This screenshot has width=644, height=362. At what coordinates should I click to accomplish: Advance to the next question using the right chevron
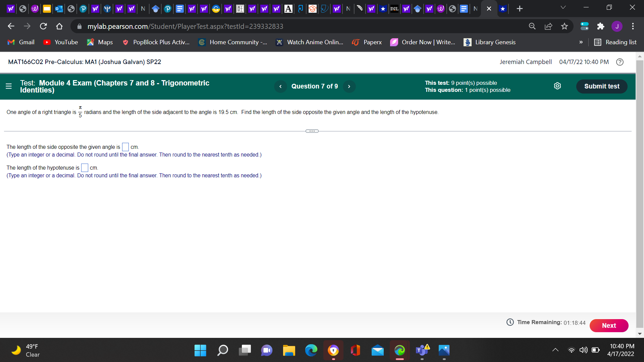[x=349, y=86]
